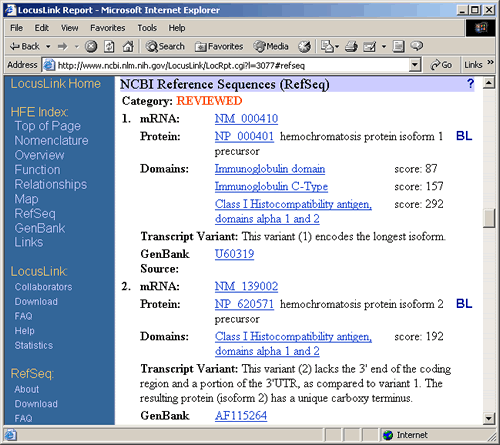Image resolution: width=500 pixels, height=445 pixels.
Task: Open the History toolbar icon
Action: pos(304,46)
